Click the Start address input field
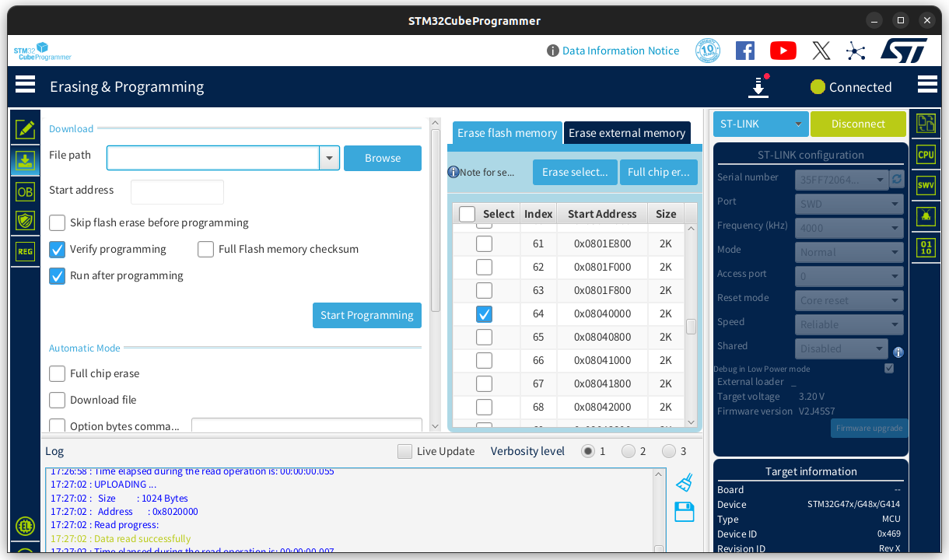This screenshot has height=560, width=949. [177, 191]
